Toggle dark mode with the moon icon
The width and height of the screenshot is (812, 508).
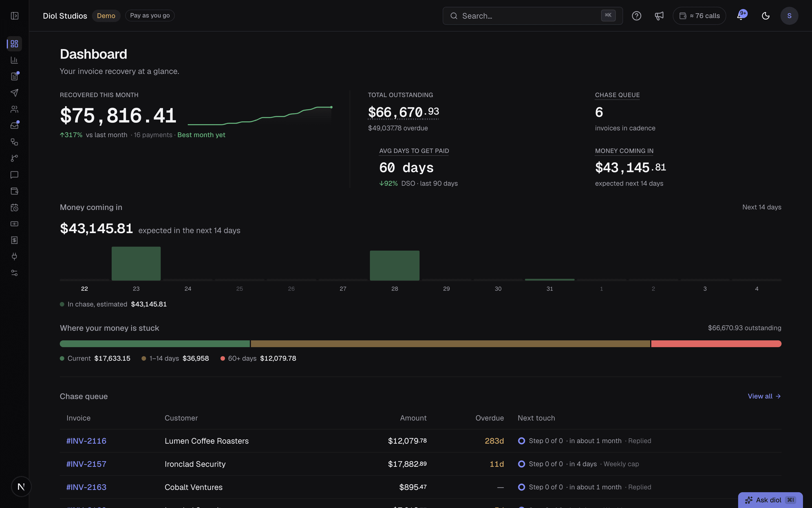click(765, 16)
